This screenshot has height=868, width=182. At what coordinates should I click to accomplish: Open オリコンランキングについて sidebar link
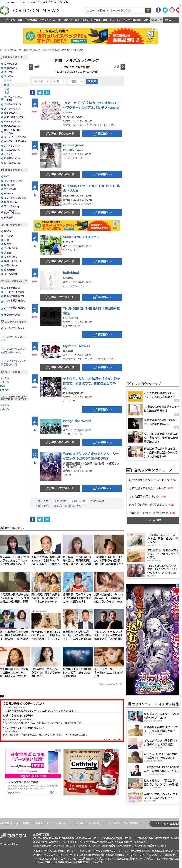click(14, 339)
